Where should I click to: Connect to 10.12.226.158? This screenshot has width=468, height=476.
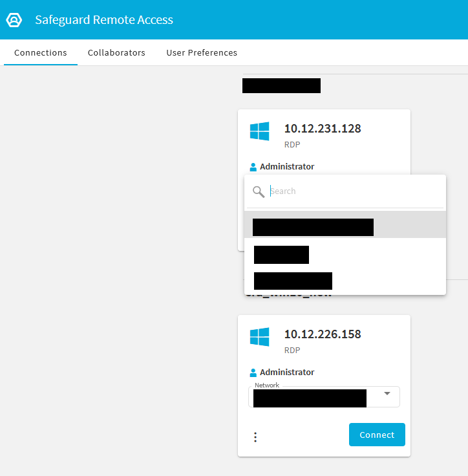point(377,435)
